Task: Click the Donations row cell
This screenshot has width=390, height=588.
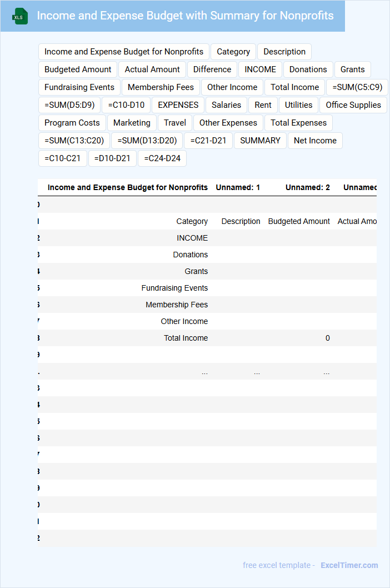Action: (190, 255)
